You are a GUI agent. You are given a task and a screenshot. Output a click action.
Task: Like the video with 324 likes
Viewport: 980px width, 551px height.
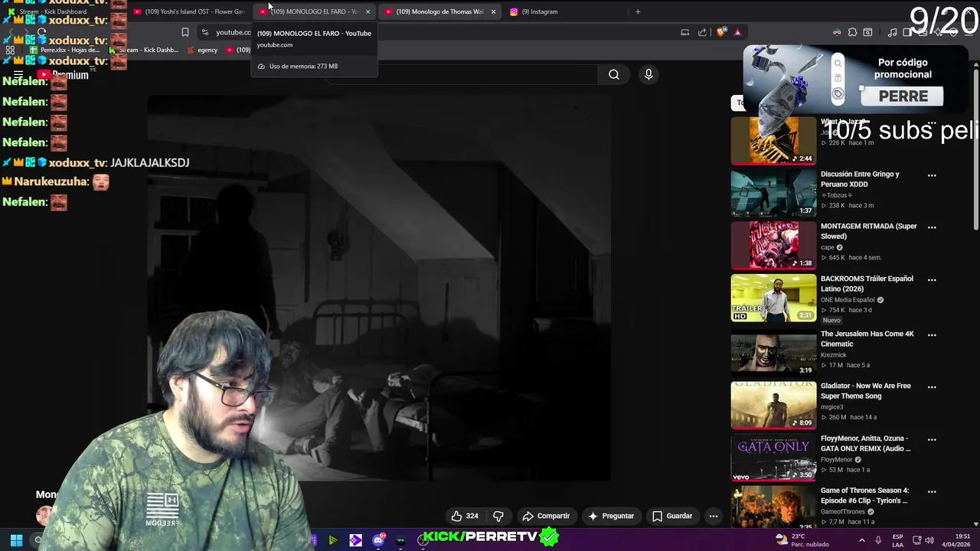click(465, 516)
